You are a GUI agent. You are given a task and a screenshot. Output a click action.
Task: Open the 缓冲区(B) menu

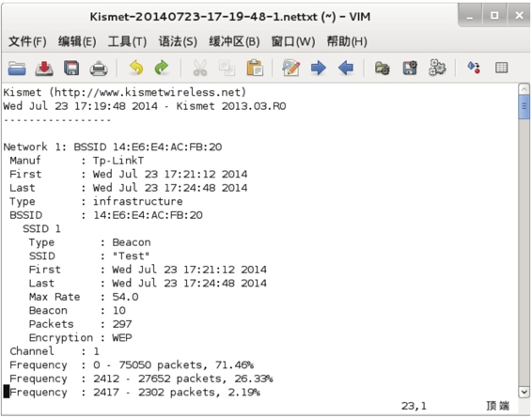tap(234, 41)
